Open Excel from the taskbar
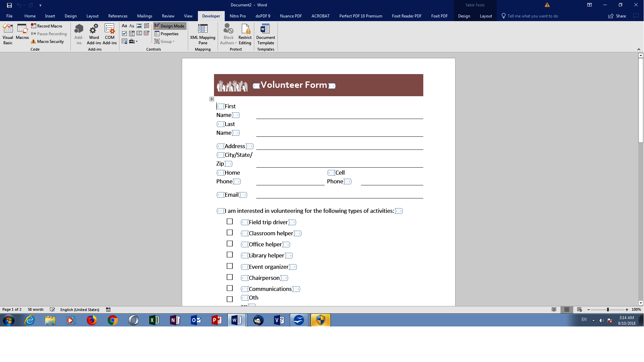Screen dimensions: 644x362 [x=154, y=320]
